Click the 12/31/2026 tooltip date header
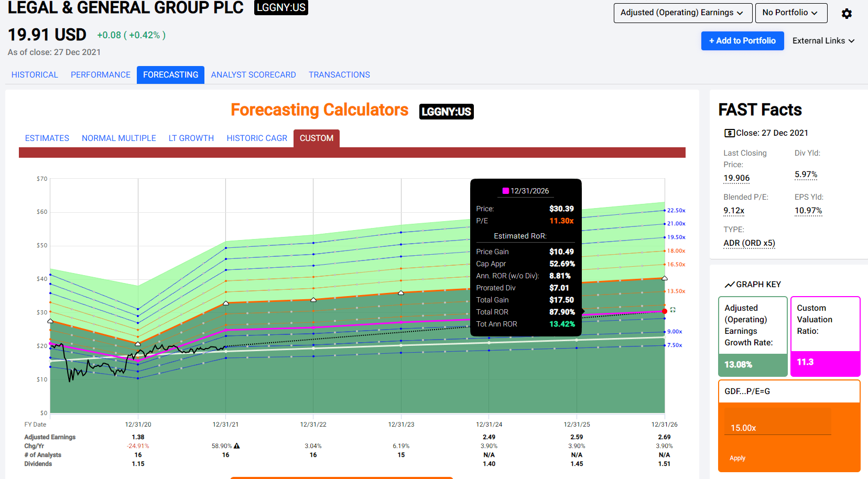The width and height of the screenshot is (868, 479). [526, 191]
